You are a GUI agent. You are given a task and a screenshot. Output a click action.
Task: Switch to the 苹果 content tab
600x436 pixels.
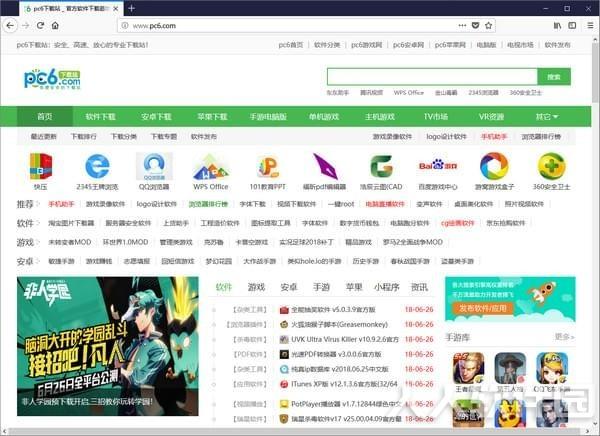point(354,287)
